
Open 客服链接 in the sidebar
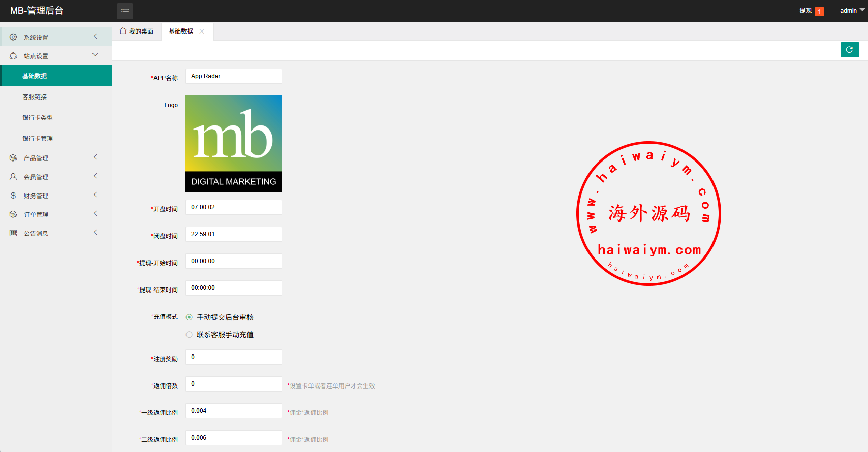point(35,97)
